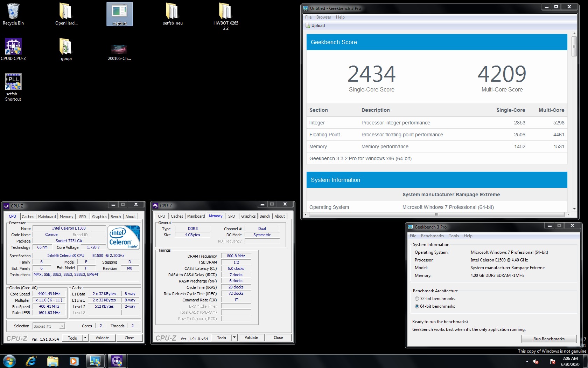
Task: Click the Intel Celeron inside logo
Action: [124, 237]
